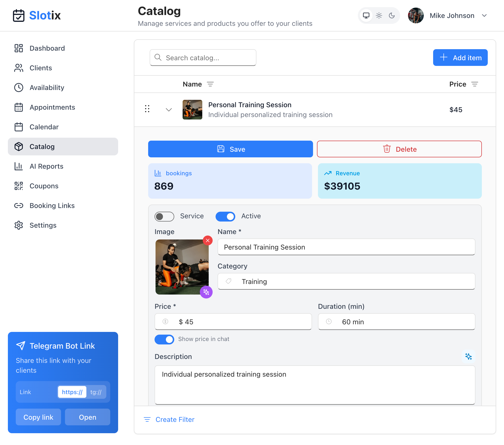Go to Booking Links page
This screenshot has width=504, height=445.
[x=52, y=206]
